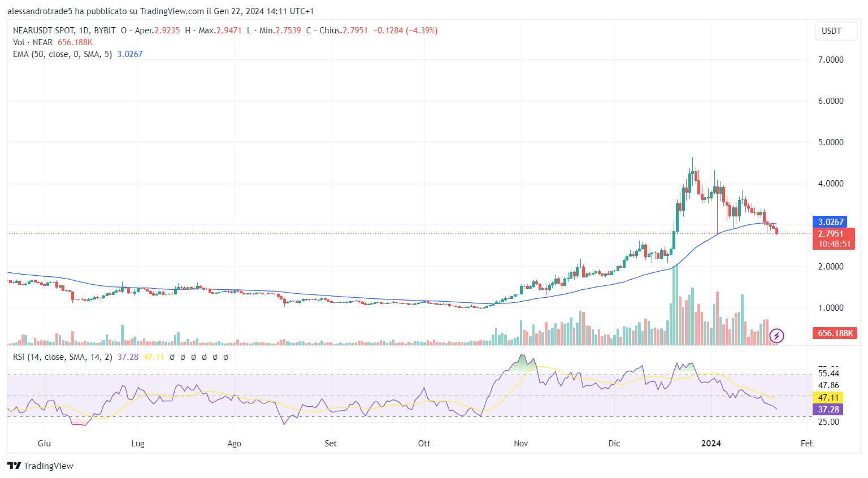Click the 5.0000 price axis label

(x=831, y=142)
